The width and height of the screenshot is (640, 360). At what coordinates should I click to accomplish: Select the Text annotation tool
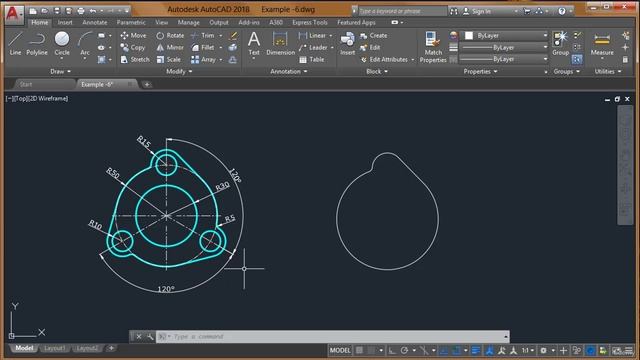click(x=254, y=44)
